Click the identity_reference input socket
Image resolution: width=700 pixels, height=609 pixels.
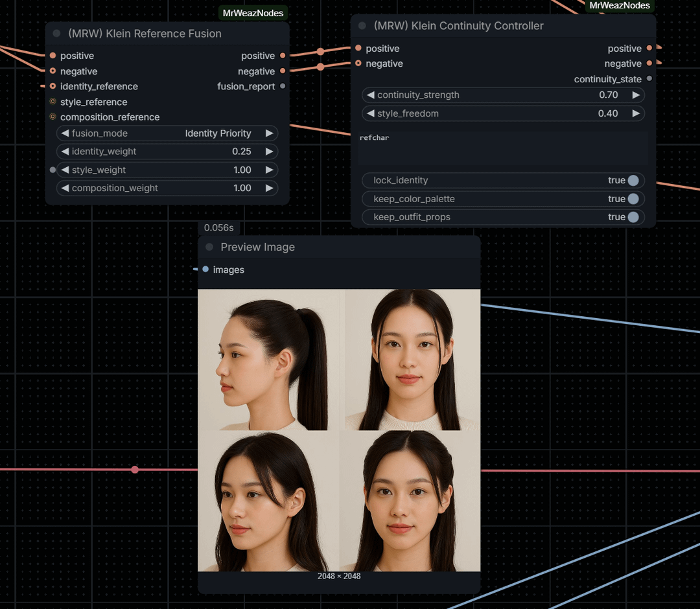[52, 86]
